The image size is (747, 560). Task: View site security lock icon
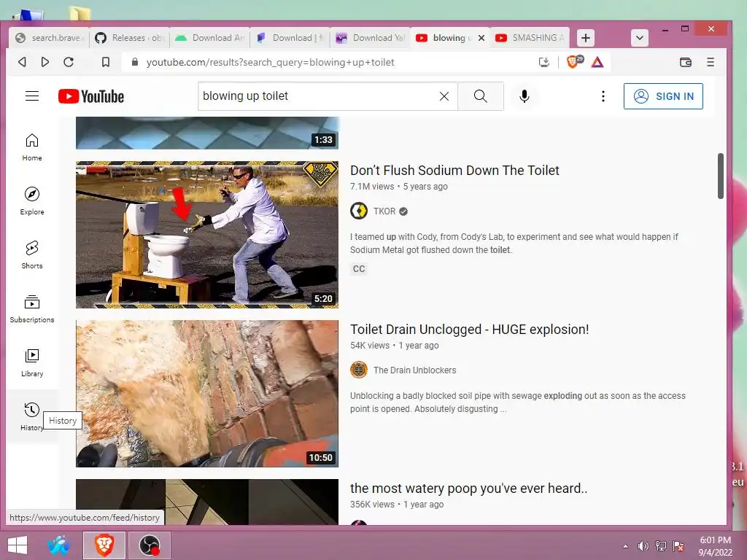(135, 62)
